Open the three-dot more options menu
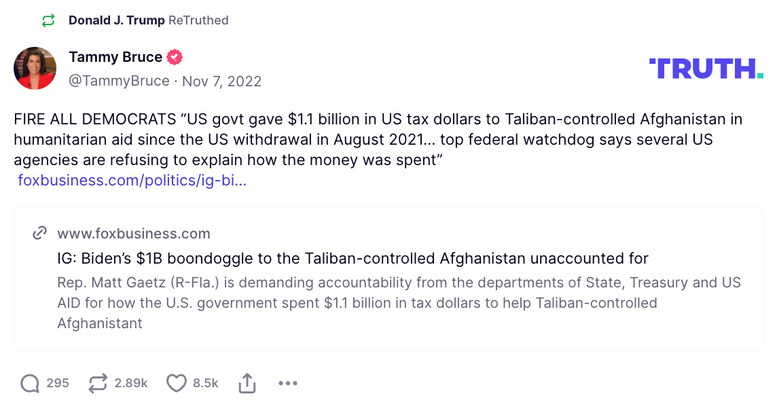The height and width of the screenshot is (407, 777). [x=288, y=382]
